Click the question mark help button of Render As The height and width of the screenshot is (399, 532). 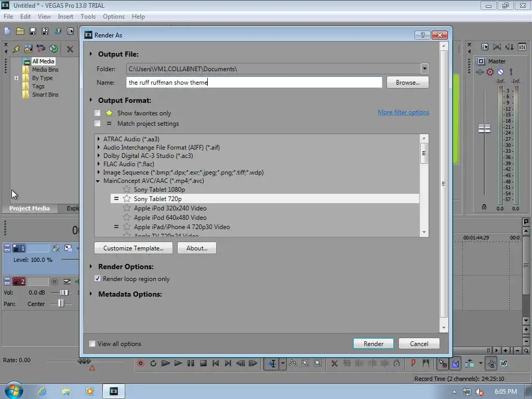coord(422,35)
